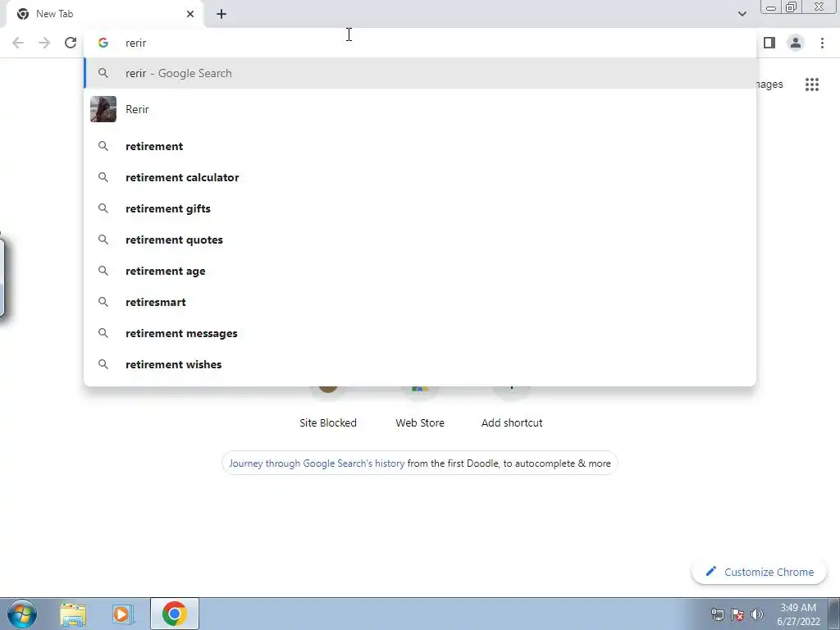Choose retirement messages suggestion
This screenshot has height=630, width=840.
point(420,333)
